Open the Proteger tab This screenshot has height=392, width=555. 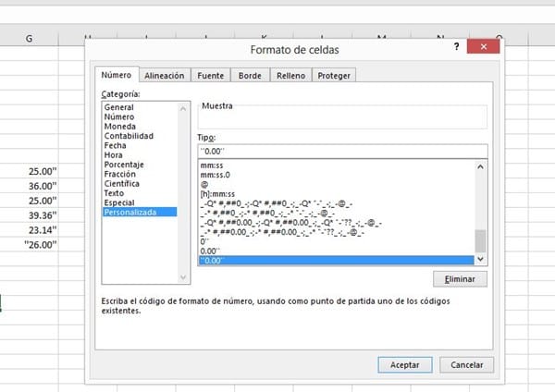[334, 76]
